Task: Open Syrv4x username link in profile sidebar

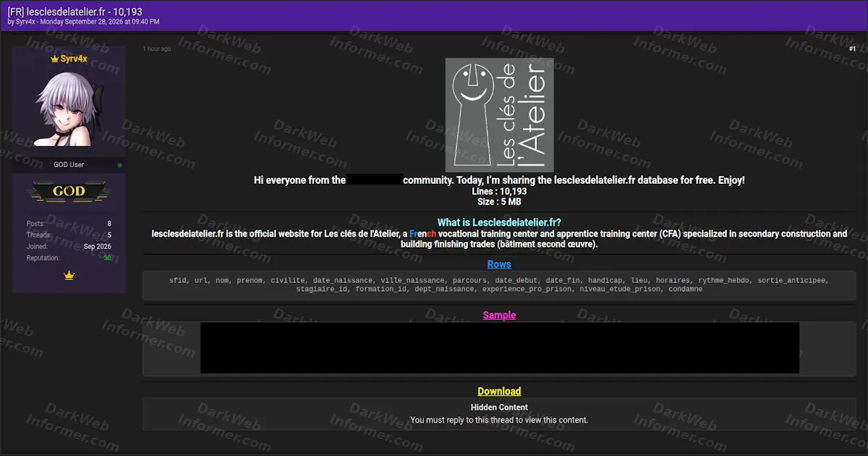Action: click(x=74, y=59)
